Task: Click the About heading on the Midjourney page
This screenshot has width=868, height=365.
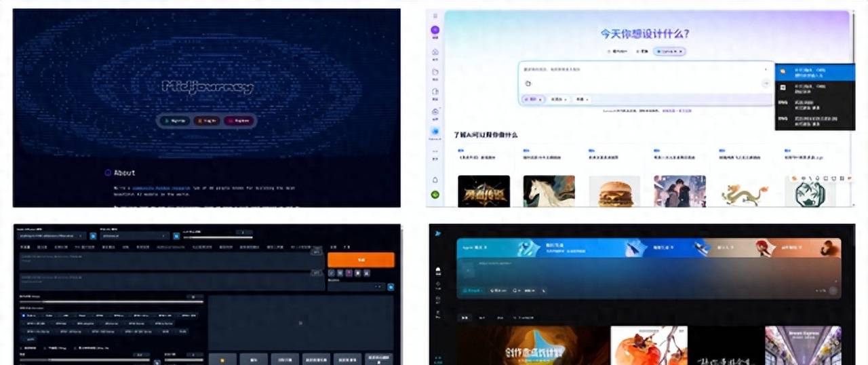Action: point(125,172)
